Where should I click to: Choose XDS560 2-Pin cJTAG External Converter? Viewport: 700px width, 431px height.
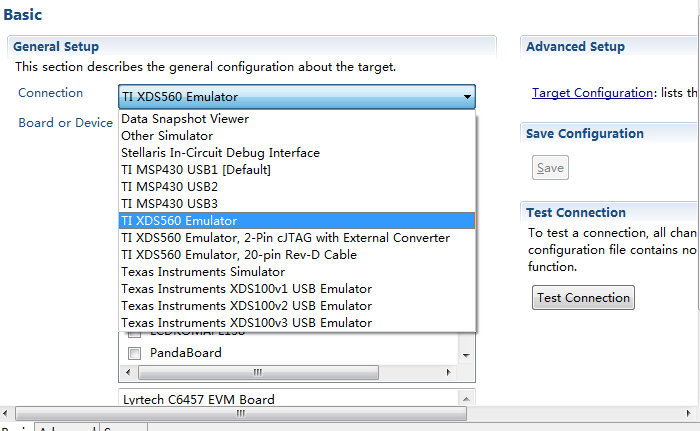coord(285,238)
